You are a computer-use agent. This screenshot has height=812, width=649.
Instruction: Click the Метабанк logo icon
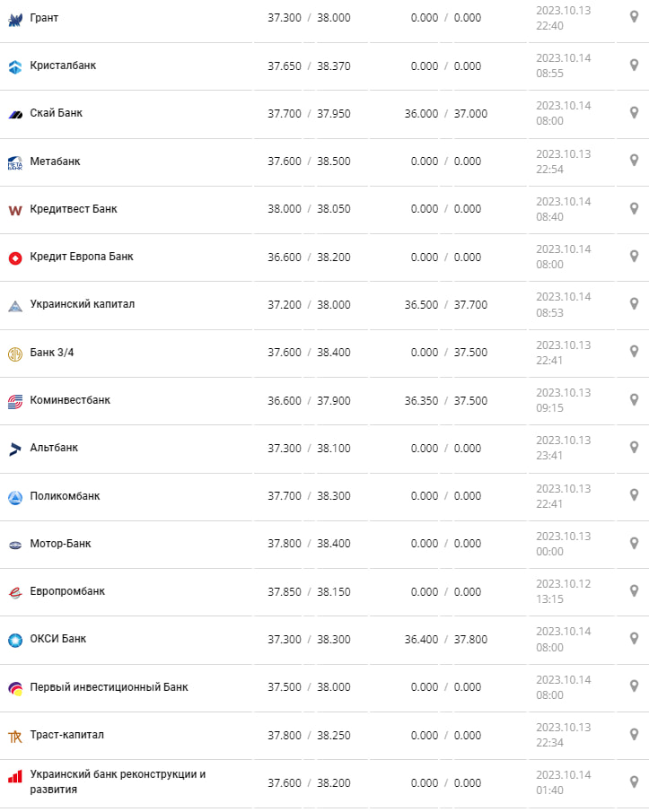click(x=15, y=162)
